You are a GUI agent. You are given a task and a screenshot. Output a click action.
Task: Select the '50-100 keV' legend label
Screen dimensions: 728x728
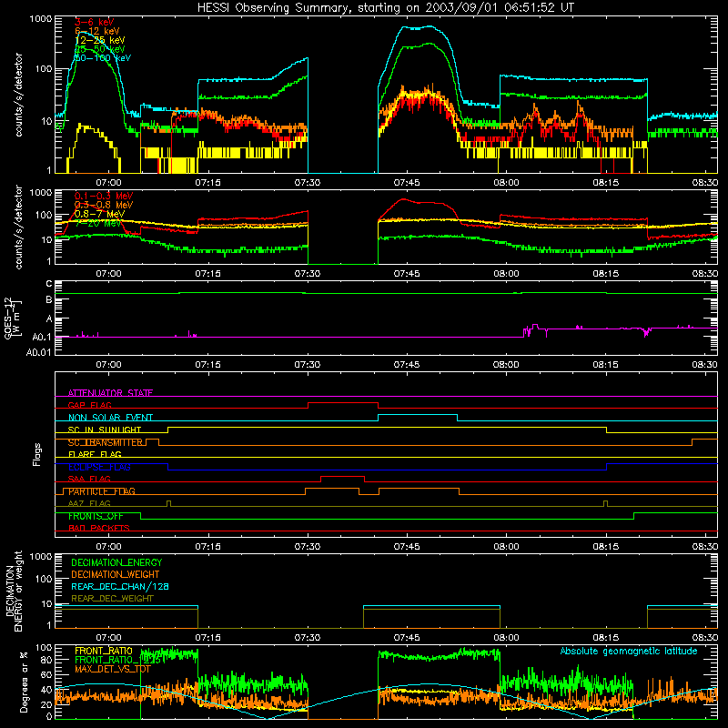tap(103, 58)
